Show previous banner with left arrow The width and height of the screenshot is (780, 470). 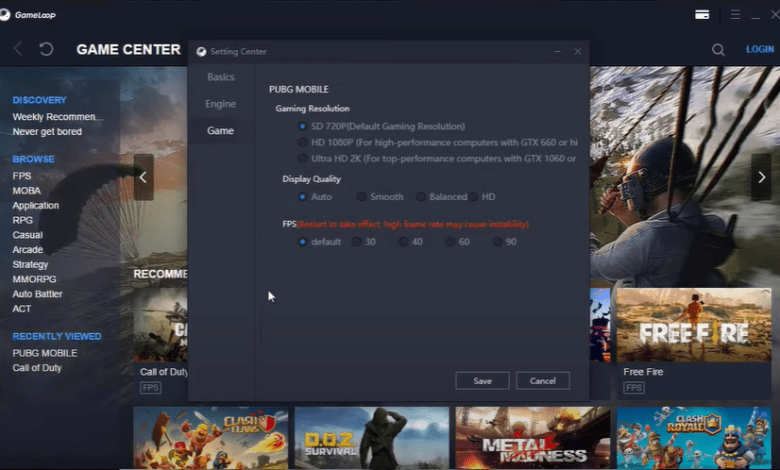143,177
